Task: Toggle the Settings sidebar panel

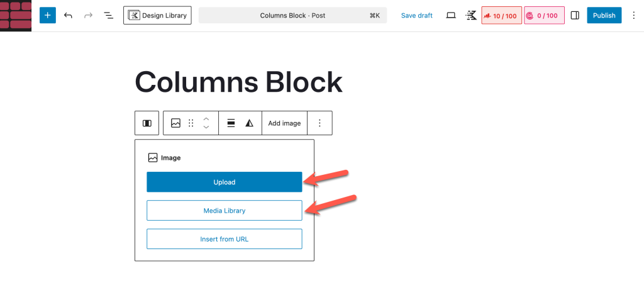Action: tap(575, 15)
